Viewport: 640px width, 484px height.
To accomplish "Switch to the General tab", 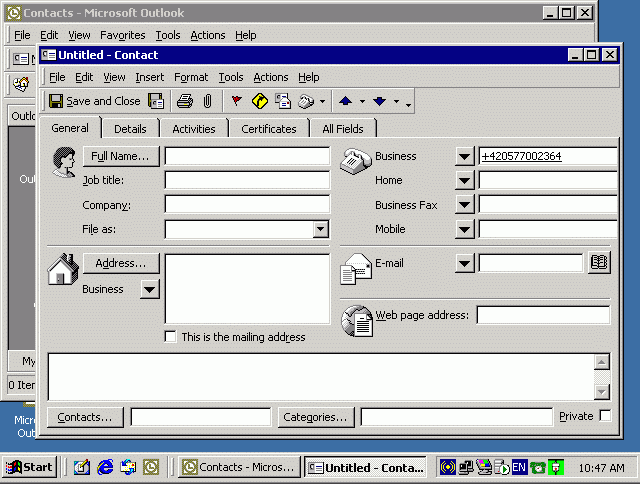I will pos(70,128).
